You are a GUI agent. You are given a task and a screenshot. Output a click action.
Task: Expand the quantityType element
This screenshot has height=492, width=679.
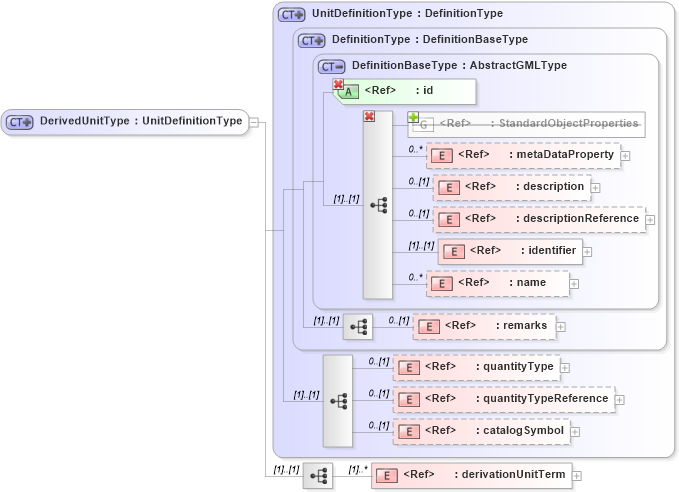click(565, 368)
